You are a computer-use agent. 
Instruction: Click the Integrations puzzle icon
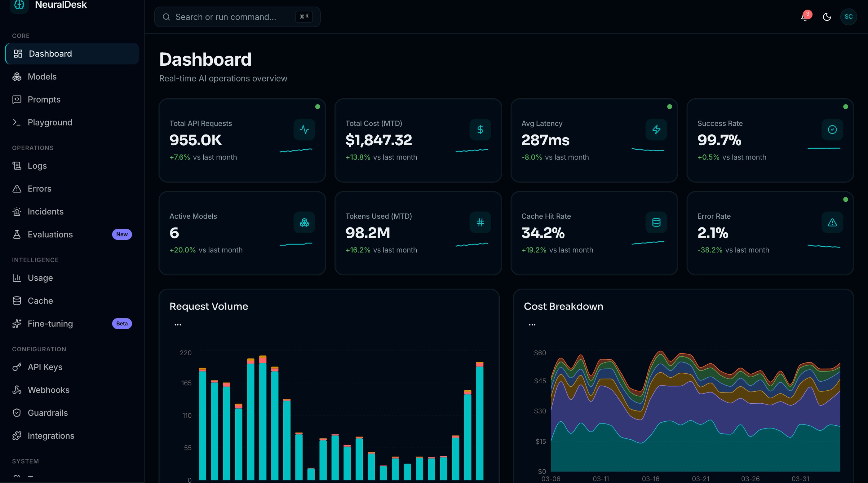pos(17,436)
